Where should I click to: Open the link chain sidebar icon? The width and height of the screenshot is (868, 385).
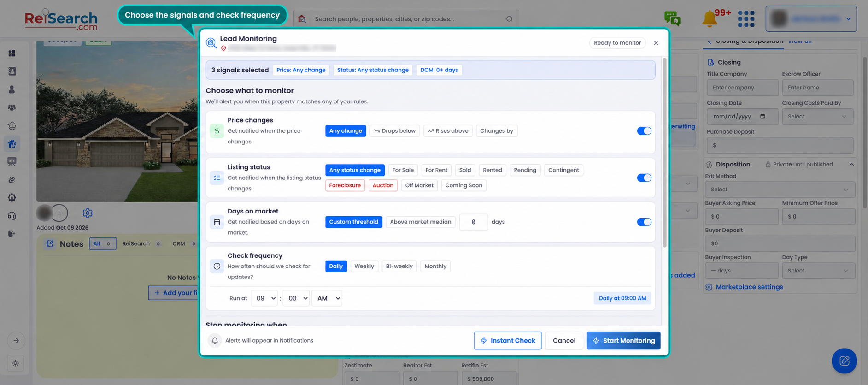click(x=12, y=180)
